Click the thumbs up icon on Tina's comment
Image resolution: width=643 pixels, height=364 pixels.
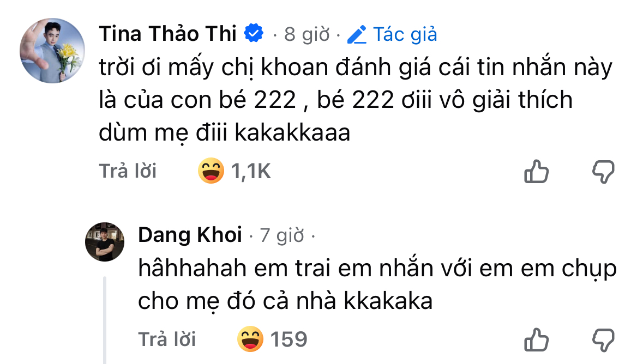[536, 172]
